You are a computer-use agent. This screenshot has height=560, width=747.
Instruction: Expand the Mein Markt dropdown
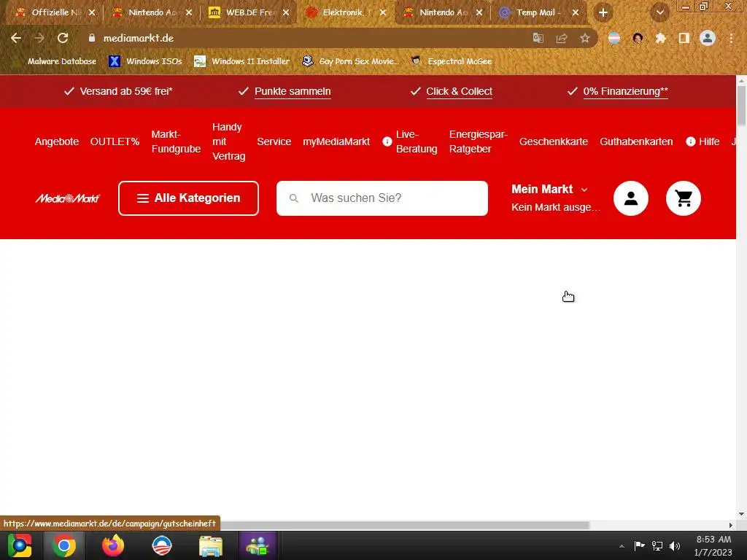[550, 190]
